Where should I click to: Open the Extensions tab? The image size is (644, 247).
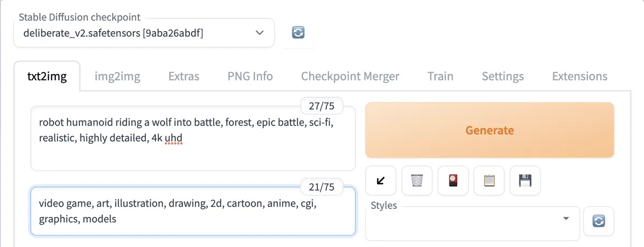pyautogui.click(x=580, y=76)
